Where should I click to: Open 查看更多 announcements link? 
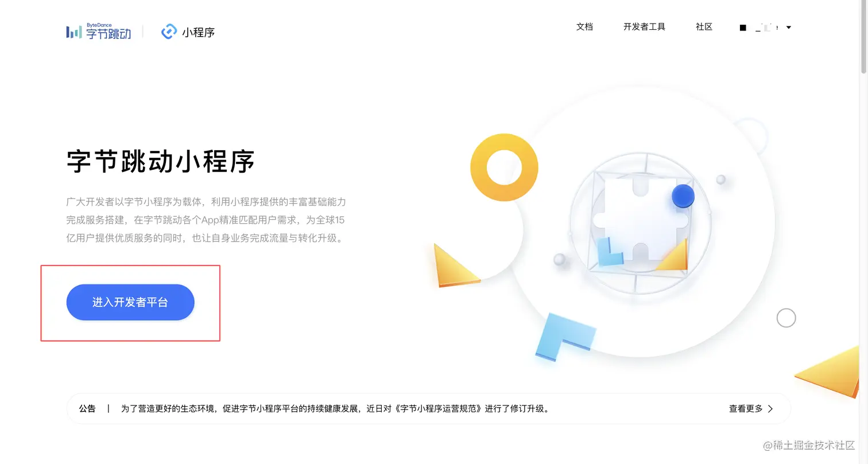click(746, 409)
